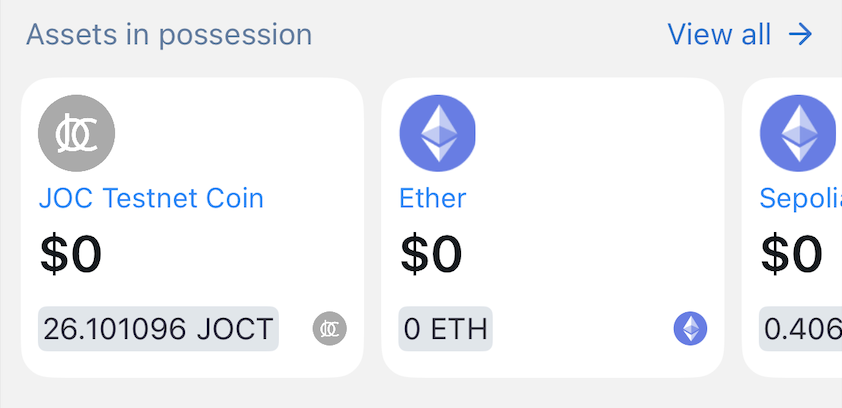Screen dimensions: 842x408
Task: Click the $0 value in Sepolia card
Action: click(x=792, y=254)
